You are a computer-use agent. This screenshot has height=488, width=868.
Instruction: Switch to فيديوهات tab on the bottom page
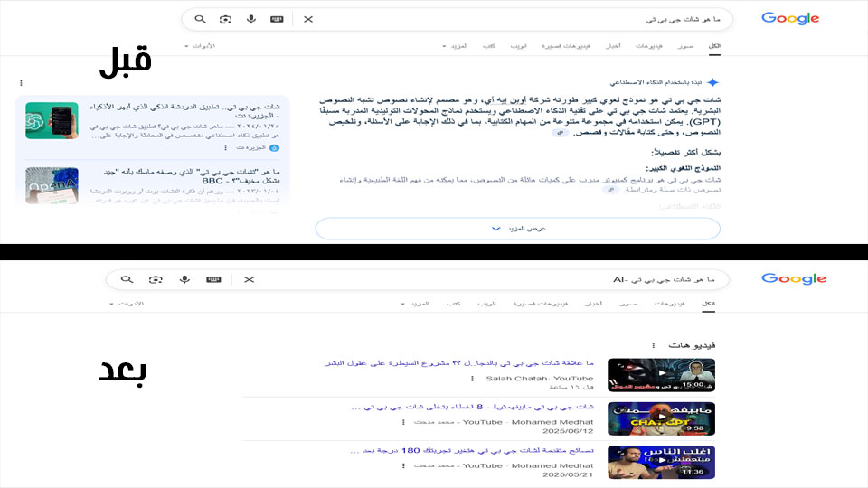click(669, 304)
